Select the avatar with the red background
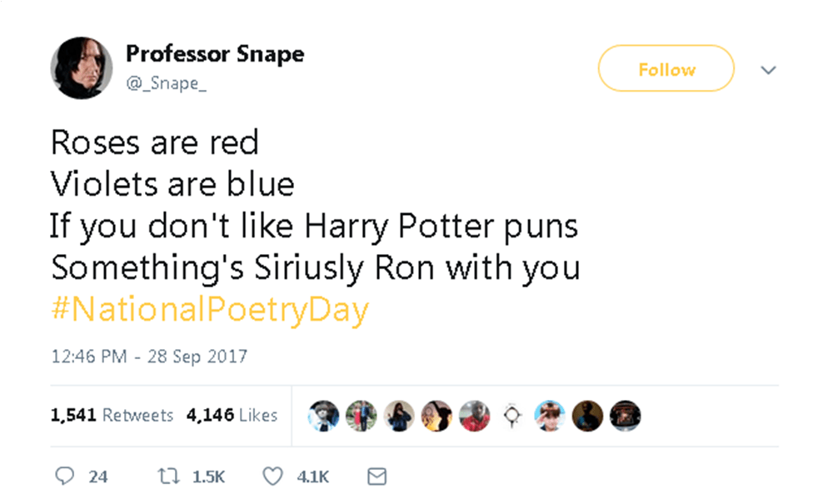Image resolution: width=818 pixels, height=504 pixels. click(475, 415)
